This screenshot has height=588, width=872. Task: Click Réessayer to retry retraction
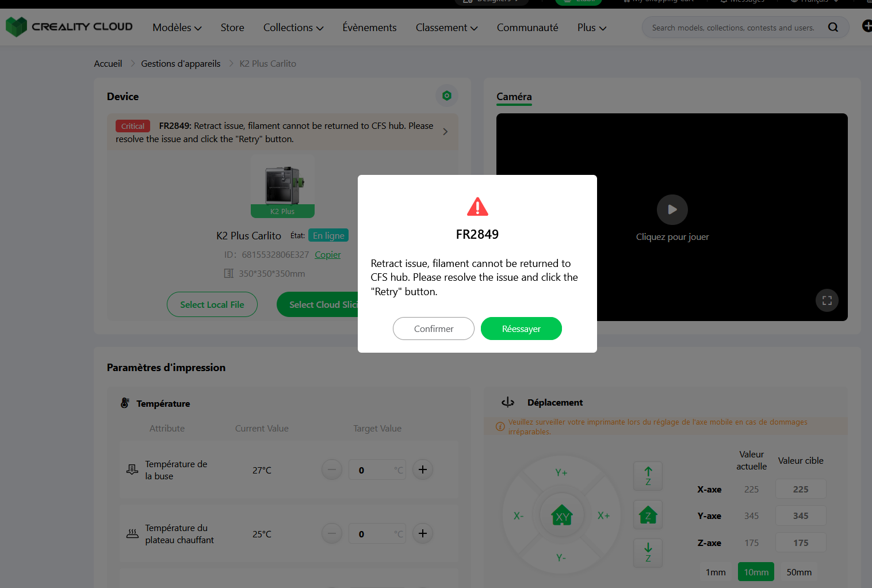coord(521,329)
